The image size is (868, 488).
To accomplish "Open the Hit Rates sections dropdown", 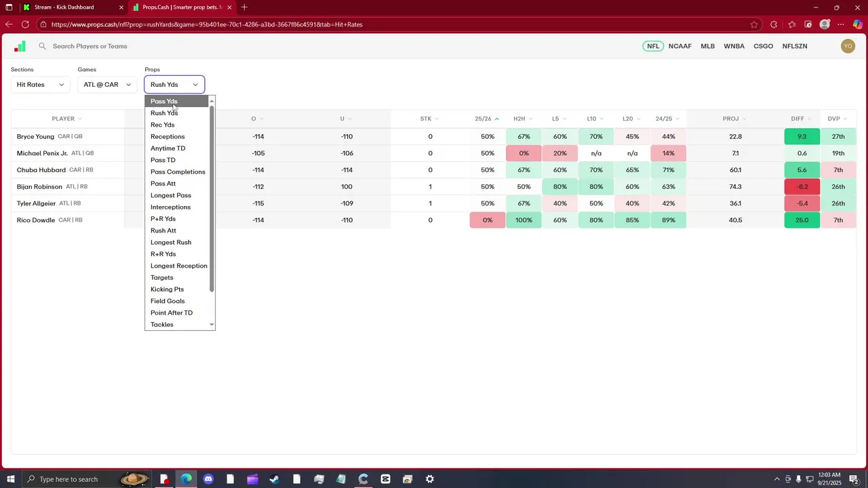I will pos(41,85).
